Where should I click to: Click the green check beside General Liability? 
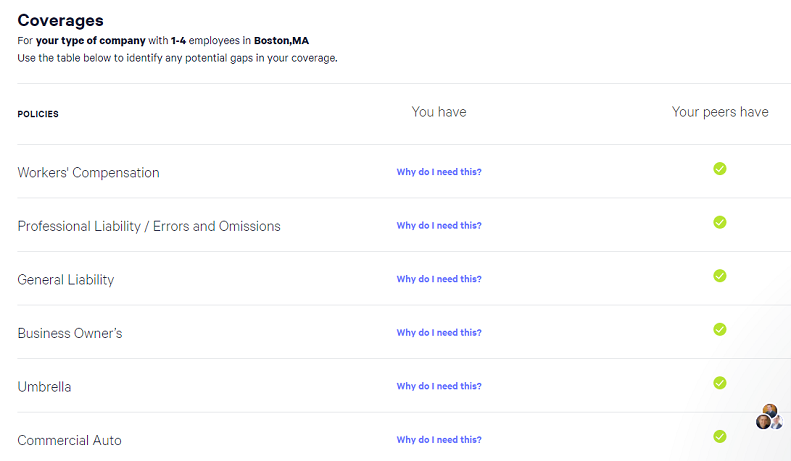720,276
